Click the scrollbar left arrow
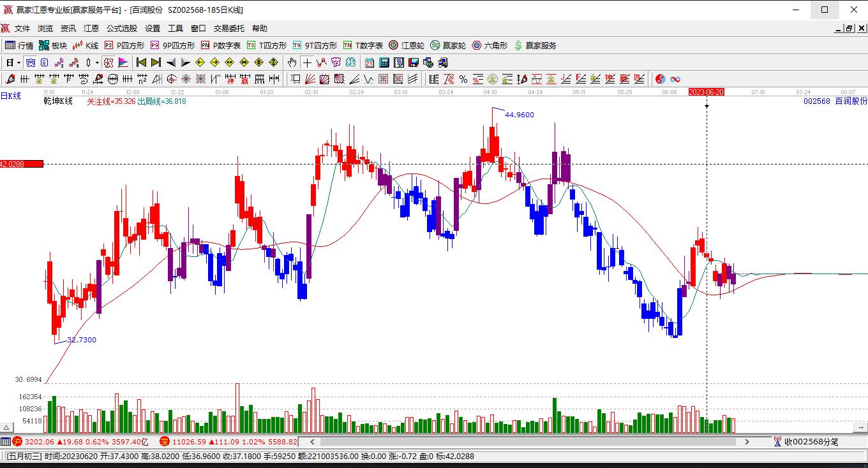The image size is (868, 468). [313, 441]
